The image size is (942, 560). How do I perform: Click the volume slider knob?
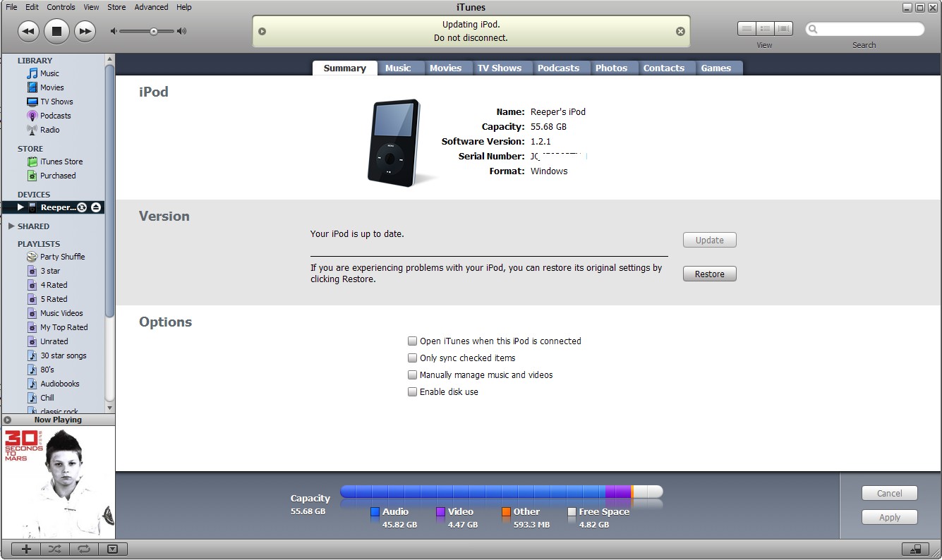coord(154,31)
